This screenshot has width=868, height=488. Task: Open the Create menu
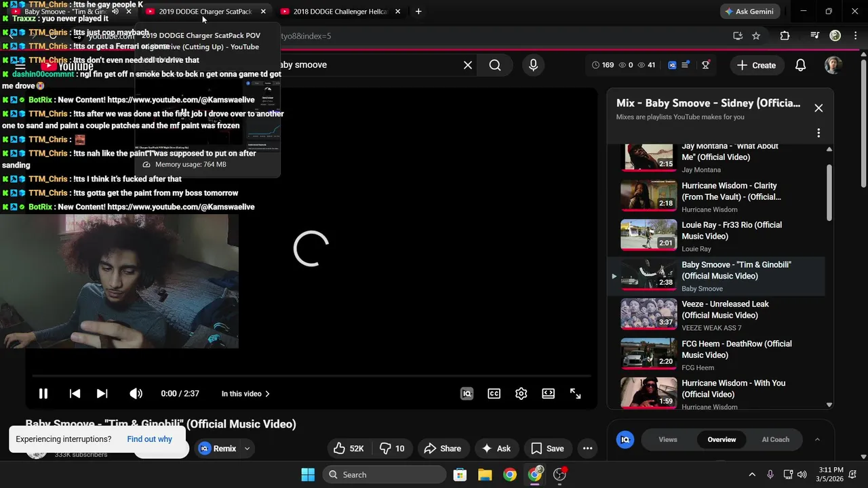coord(757,65)
